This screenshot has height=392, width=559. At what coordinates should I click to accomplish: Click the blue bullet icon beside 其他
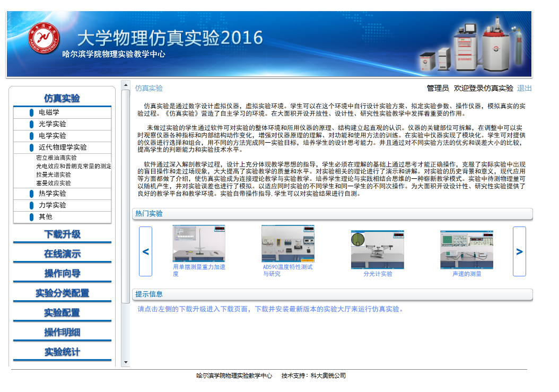(x=32, y=217)
